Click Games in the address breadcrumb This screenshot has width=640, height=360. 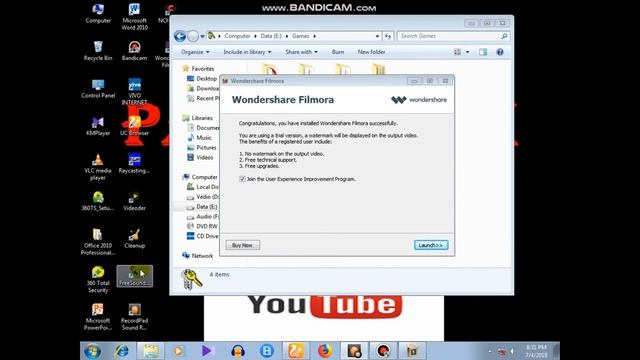pyautogui.click(x=300, y=36)
